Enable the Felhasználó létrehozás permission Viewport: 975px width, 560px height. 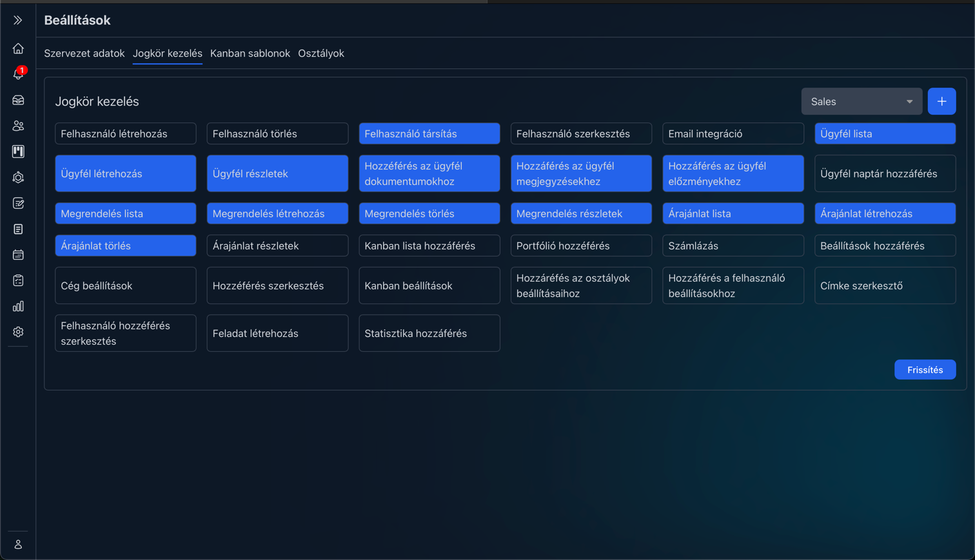126,134
